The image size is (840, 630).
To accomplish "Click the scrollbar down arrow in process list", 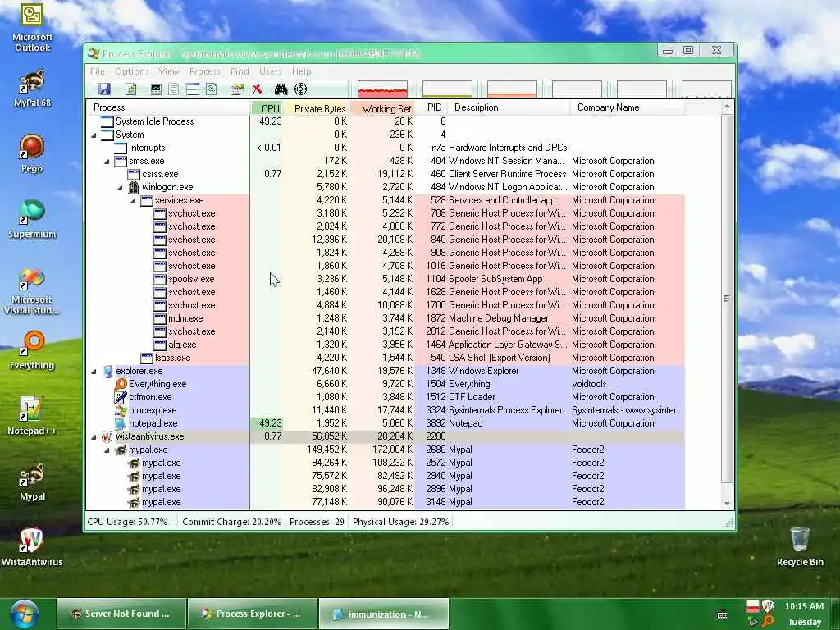I will (727, 503).
